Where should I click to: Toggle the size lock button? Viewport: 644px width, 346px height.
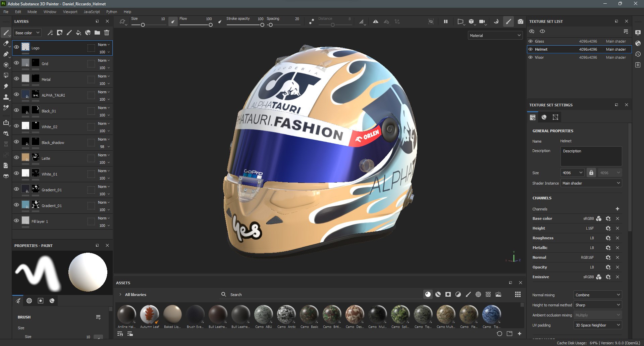click(x=591, y=172)
